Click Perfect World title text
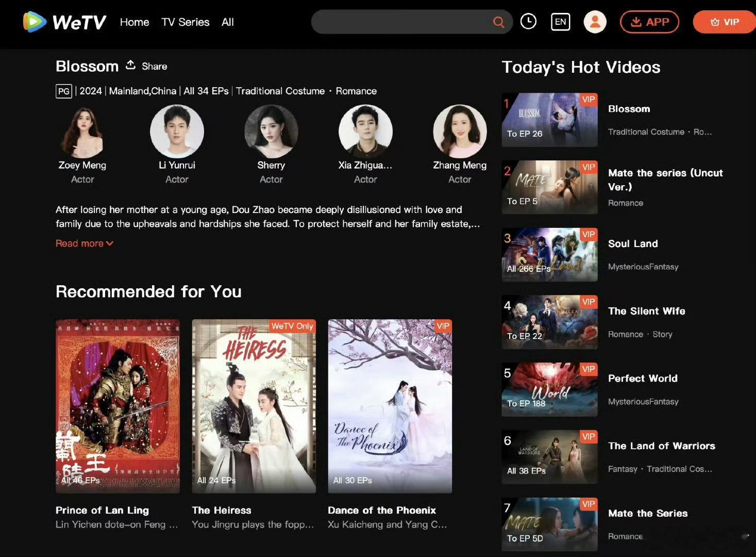Screen dimensions: 756x557 [x=643, y=378]
